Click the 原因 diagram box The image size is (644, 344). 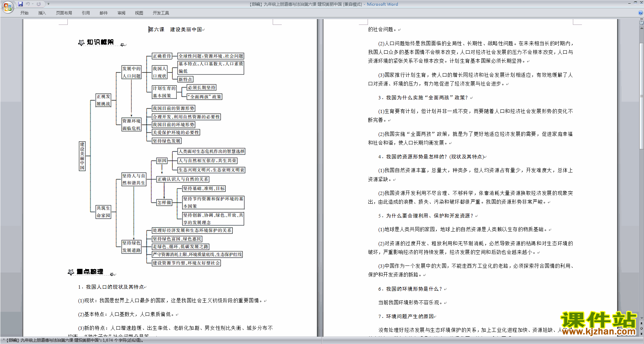(x=162, y=161)
